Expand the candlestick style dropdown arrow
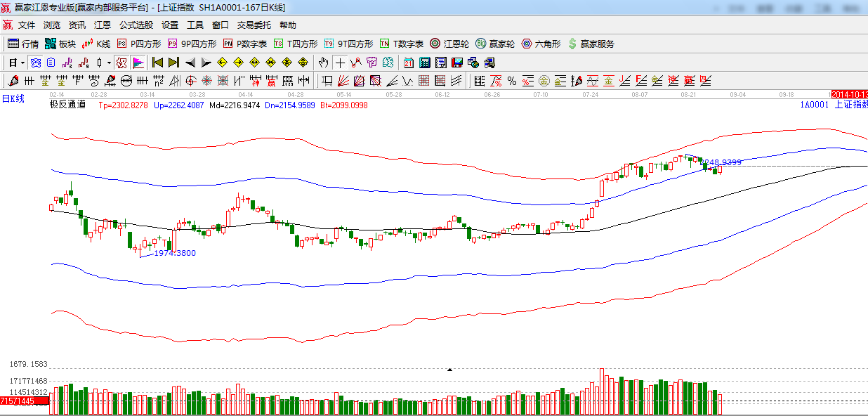The height and width of the screenshot is (416, 868). [109, 63]
